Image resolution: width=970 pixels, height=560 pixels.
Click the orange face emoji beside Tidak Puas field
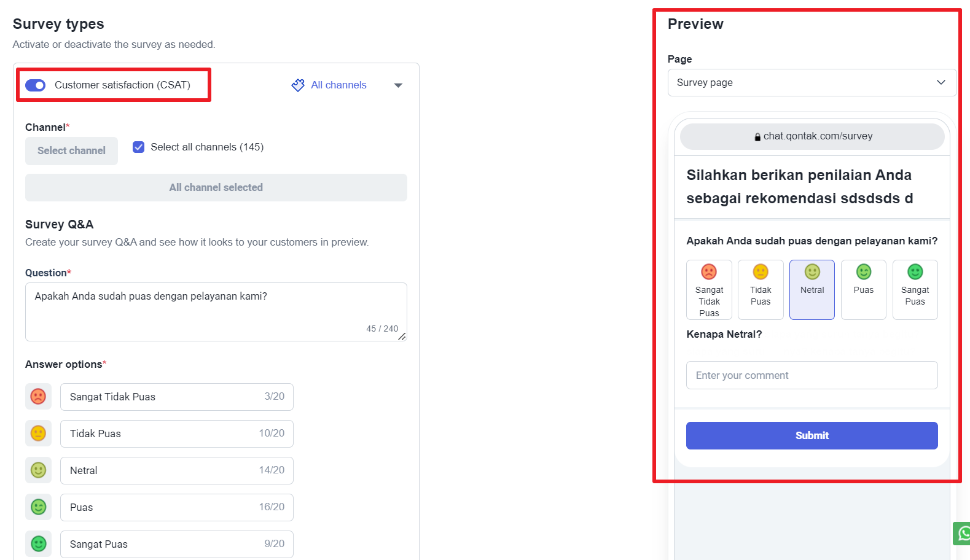coord(38,434)
